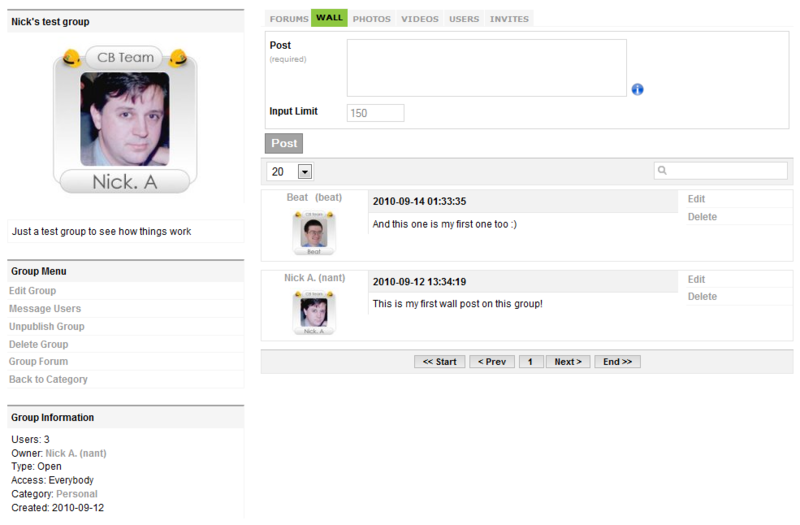Select Unpublish Group menu link

46,327
